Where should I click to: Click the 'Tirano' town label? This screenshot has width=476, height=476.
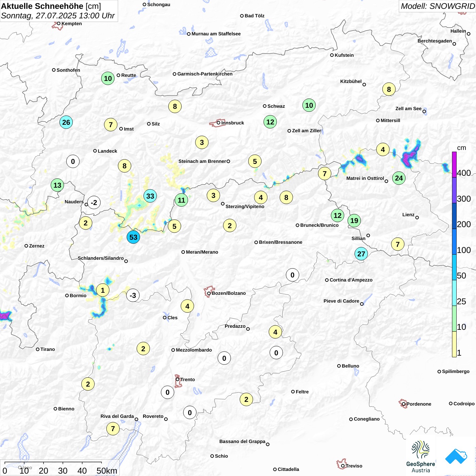(48, 349)
